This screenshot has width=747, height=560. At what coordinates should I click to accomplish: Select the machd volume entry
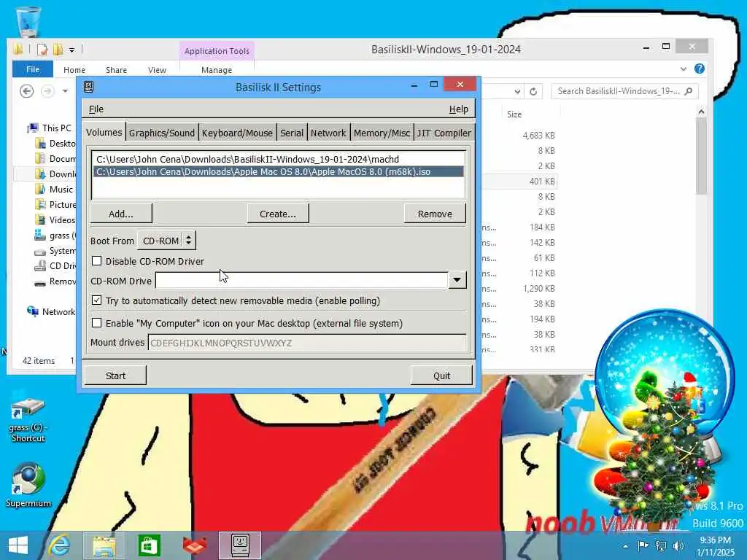[278, 159]
